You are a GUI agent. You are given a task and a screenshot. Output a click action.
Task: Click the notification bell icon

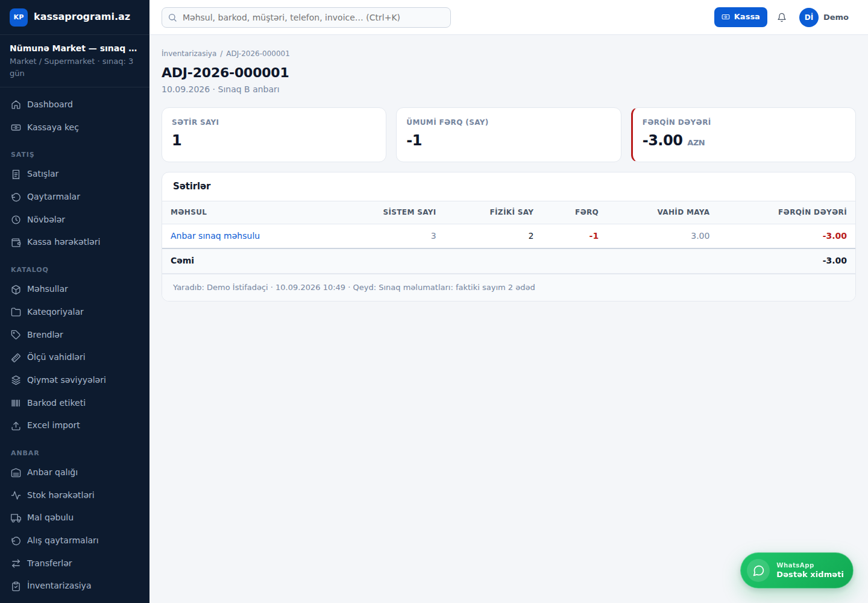(x=782, y=17)
